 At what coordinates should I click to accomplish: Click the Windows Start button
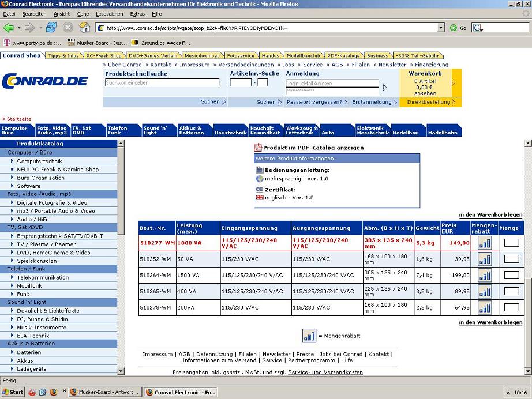coord(13,392)
